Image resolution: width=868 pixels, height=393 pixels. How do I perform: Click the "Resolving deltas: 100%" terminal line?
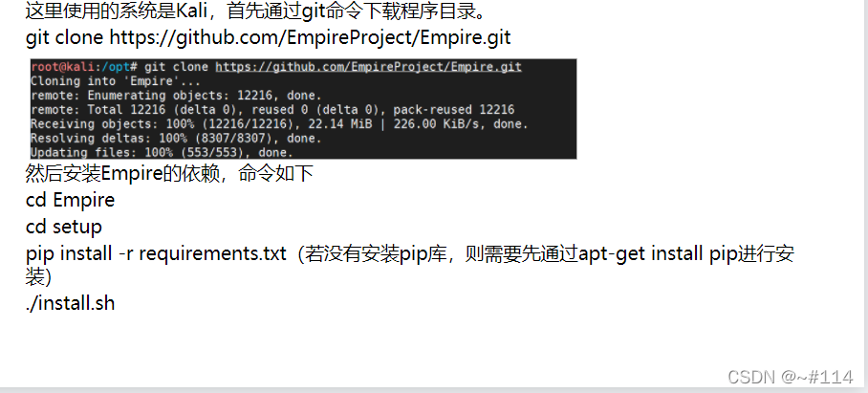tap(176, 139)
